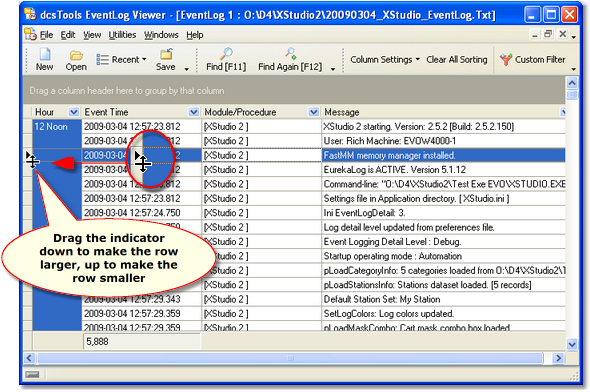Open the Utilities menu
The image size is (590, 392).
pyautogui.click(x=122, y=35)
